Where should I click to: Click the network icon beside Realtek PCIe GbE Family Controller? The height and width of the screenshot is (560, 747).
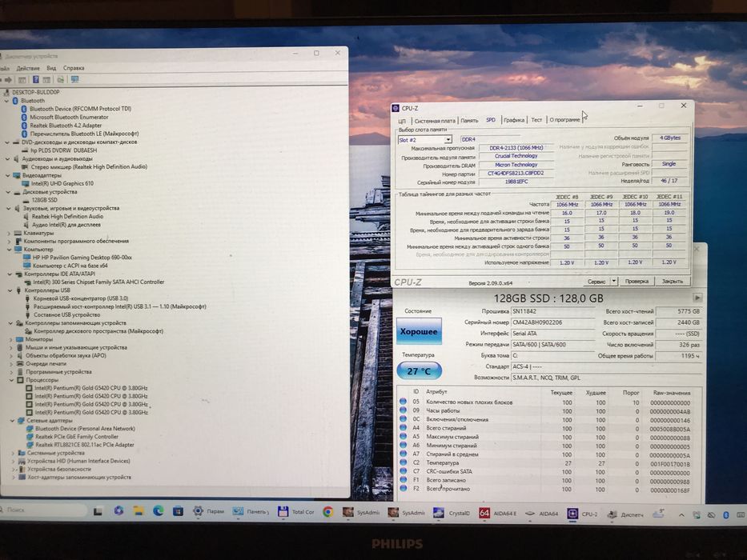[x=30, y=436]
